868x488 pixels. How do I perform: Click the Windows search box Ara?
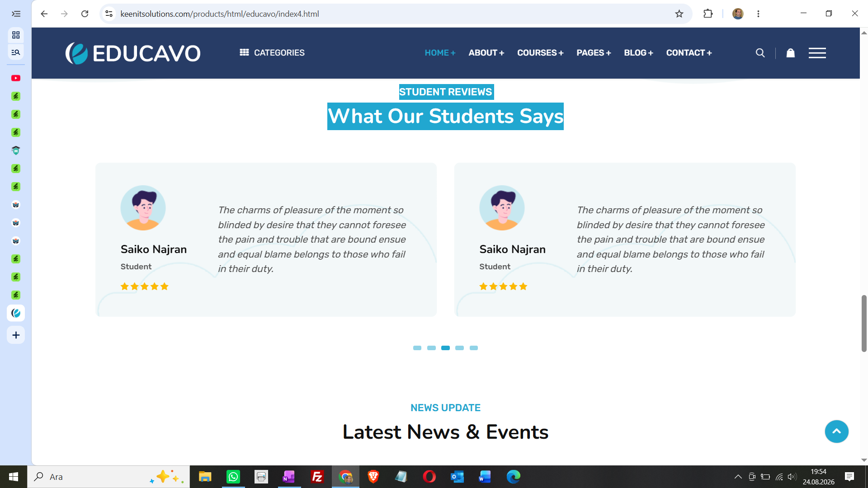tap(108, 477)
